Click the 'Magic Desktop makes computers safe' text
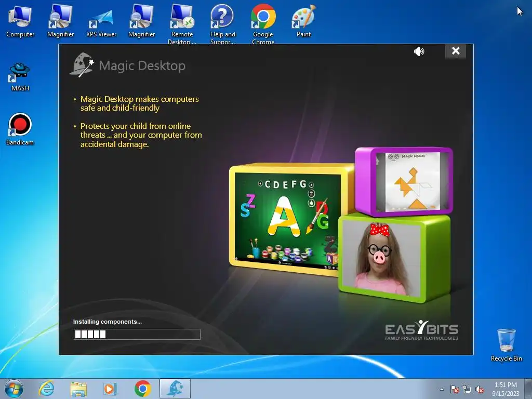The height and width of the screenshot is (399, 532). [x=139, y=103]
